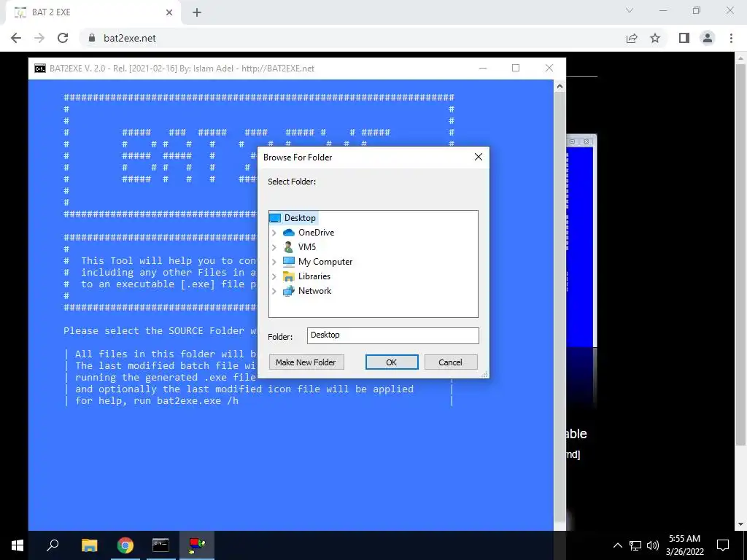Open the Windows Start menu

(18, 545)
